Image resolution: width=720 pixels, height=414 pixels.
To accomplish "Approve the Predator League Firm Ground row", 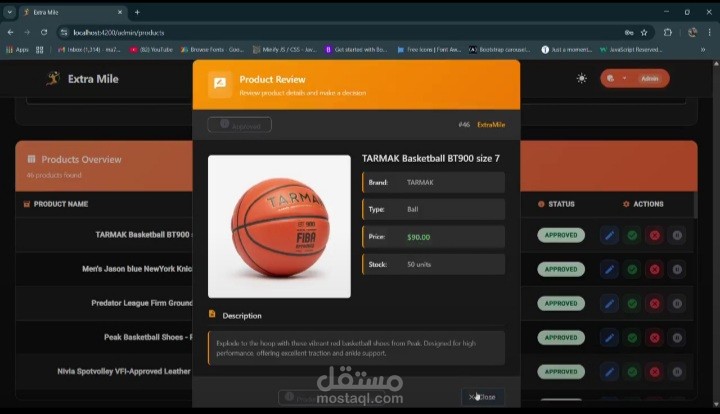I will pyautogui.click(x=632, y=303).
